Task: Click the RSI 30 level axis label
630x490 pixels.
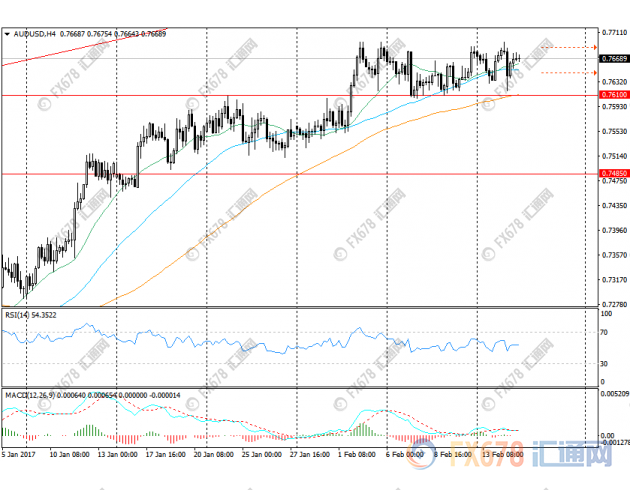Action: (604, 363)
